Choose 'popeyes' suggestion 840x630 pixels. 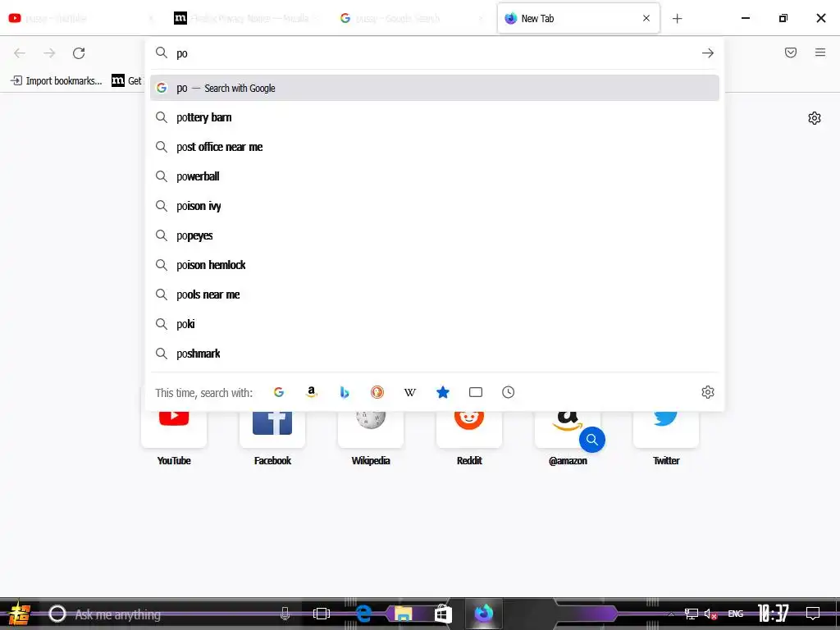tap(435, 235)
